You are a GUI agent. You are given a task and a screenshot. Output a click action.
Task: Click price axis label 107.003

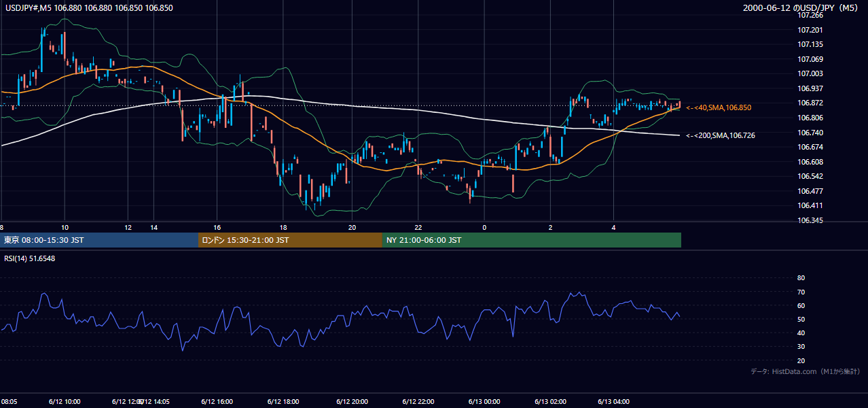[810, 73]
